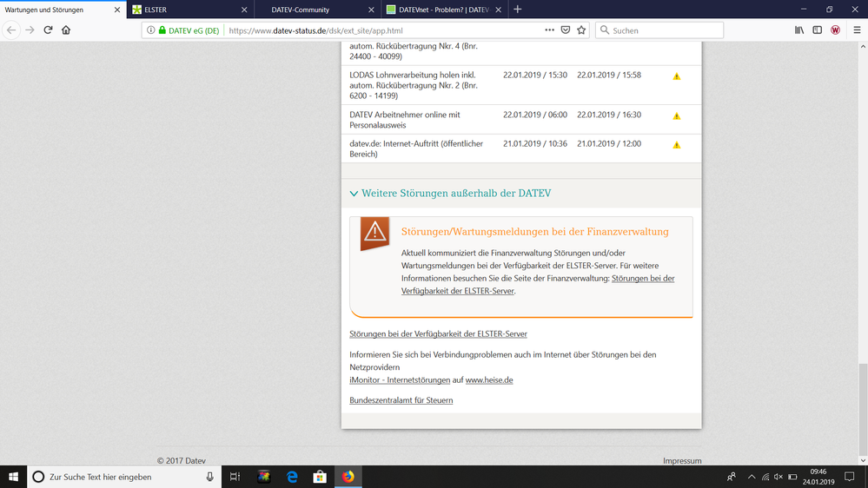Screen dimensions: 868x488
Task: Click the vertical scrollbar thumb
Action: (863, 408)
